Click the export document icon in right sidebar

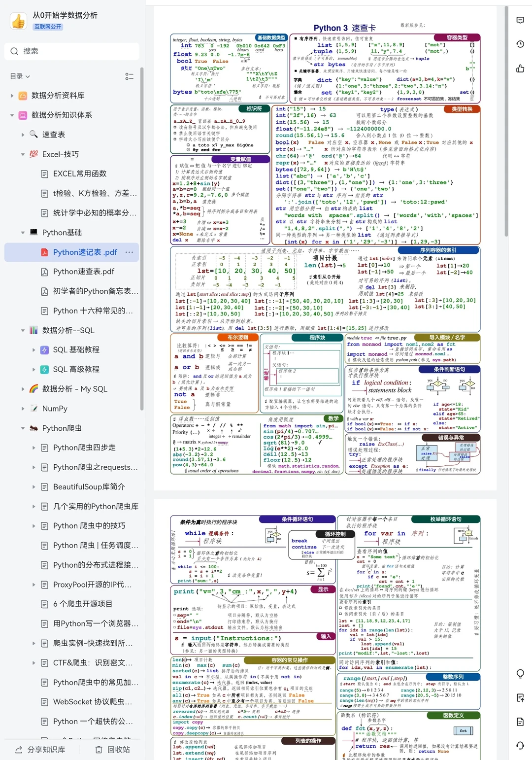520,697
